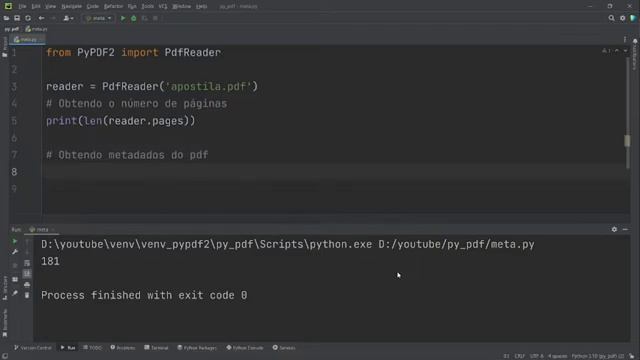640x360 pixels.
Task: Rerun meta from Run panel play icon
Action: 15,241
